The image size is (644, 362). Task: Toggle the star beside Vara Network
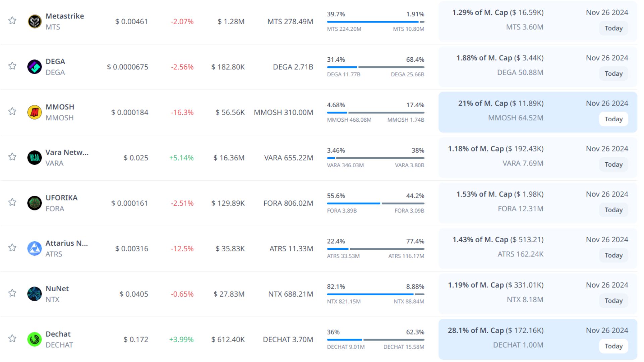coord(12,157)
